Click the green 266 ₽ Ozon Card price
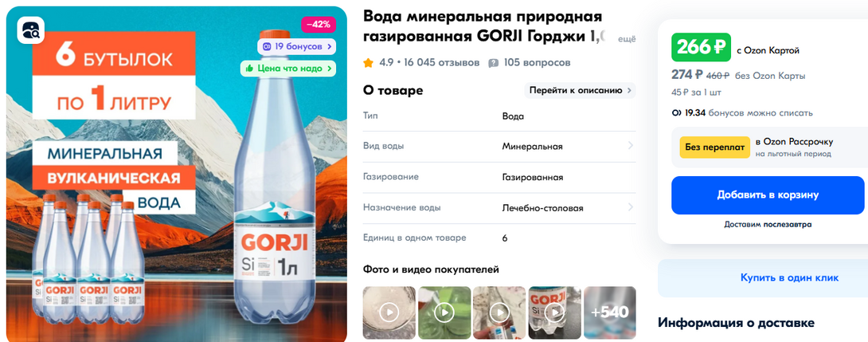 [x=702, y=48]
